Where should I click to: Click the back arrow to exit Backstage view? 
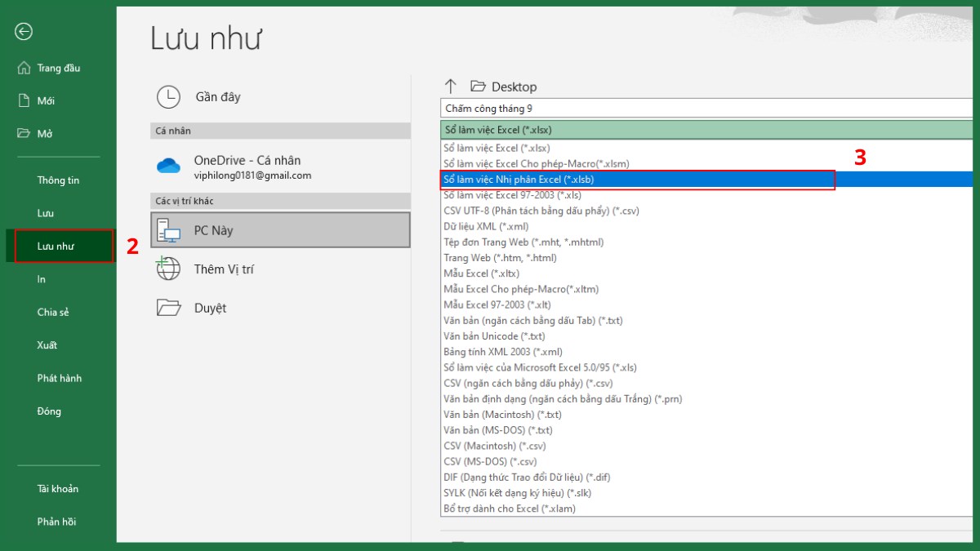pos(24,31)
